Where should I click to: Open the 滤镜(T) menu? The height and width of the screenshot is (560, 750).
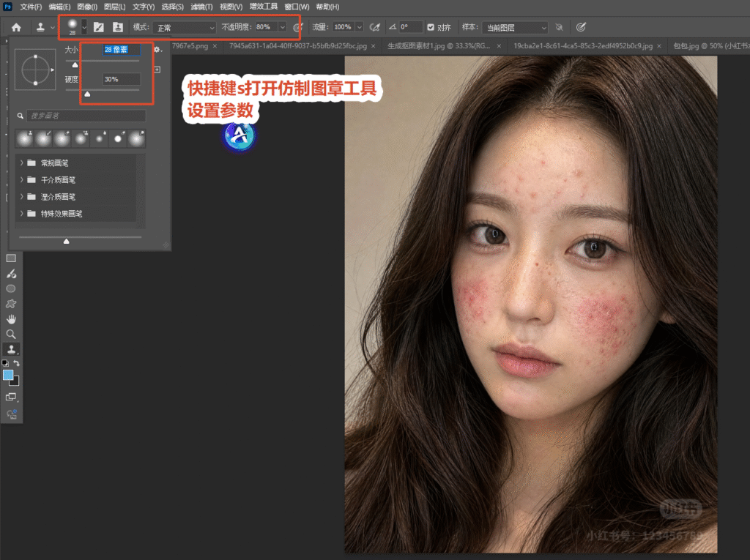pos(201,7)
